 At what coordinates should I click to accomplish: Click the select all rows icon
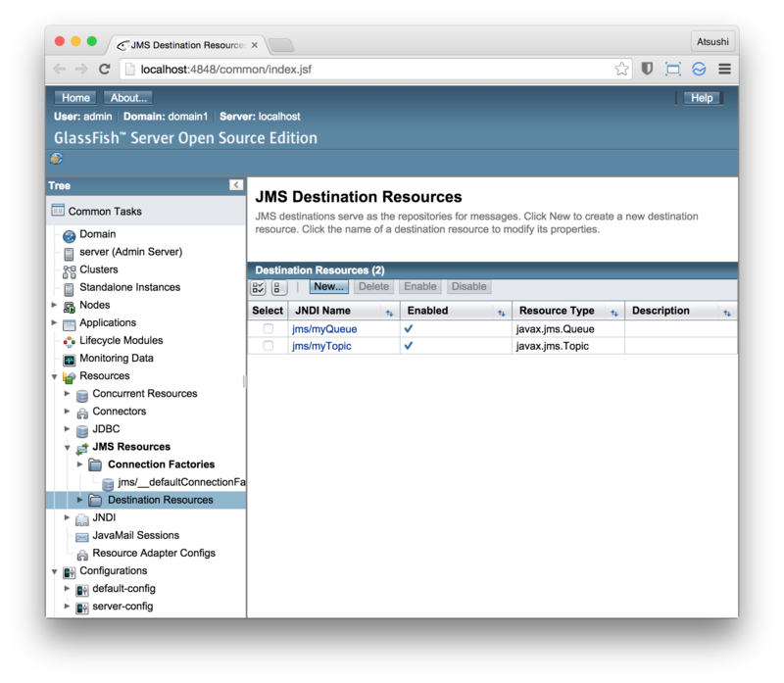(x=259, y=287)
